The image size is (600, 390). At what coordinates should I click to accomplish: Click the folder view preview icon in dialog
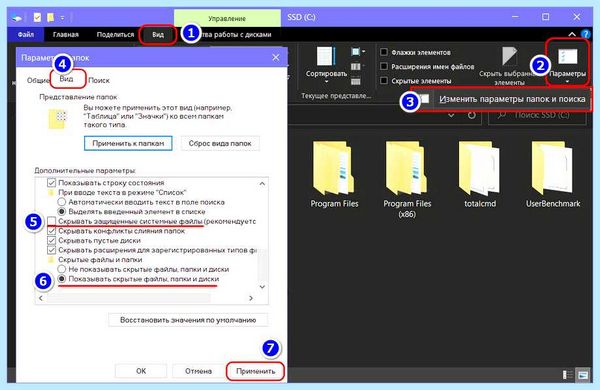(x=57, y=119)
